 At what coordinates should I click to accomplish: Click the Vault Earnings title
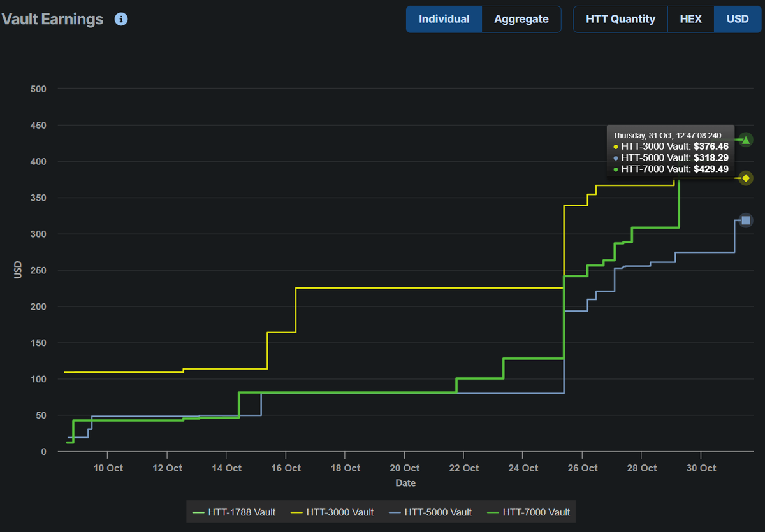tap(52, 19)
